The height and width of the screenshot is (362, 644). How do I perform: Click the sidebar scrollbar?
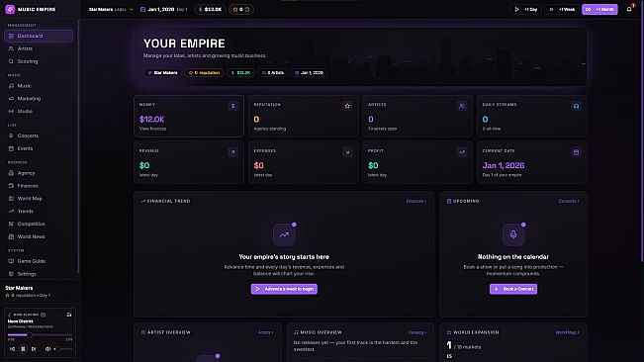click(78, 147)
